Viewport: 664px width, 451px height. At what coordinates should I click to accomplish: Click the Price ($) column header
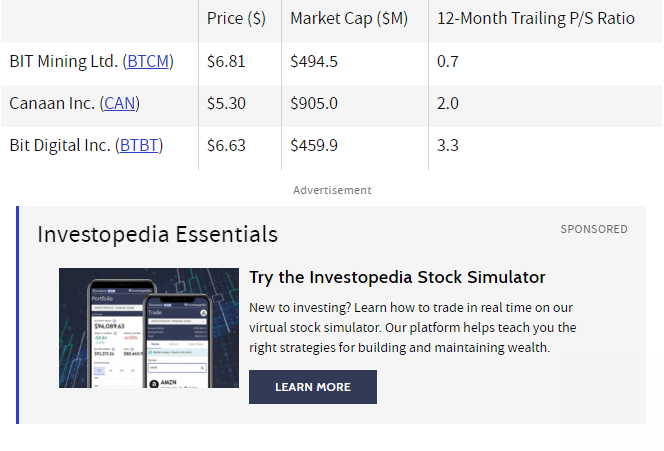(x=236, y=19)
